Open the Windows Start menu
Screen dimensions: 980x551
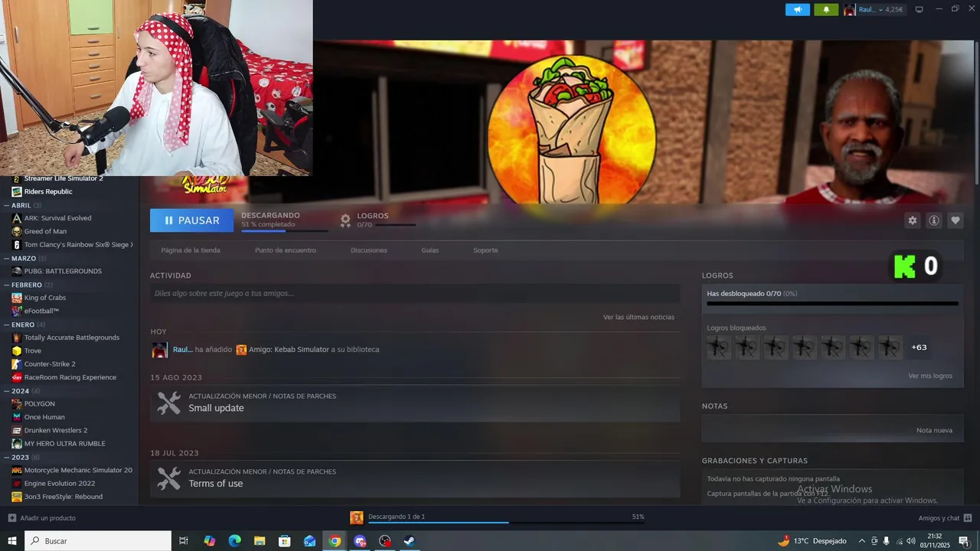[x=12, y=541]
